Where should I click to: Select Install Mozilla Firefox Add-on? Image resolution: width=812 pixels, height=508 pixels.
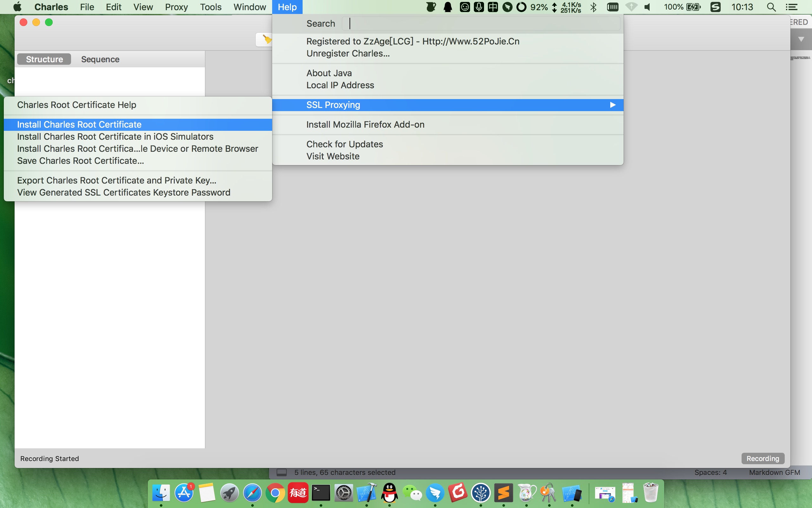click(448, 125)
